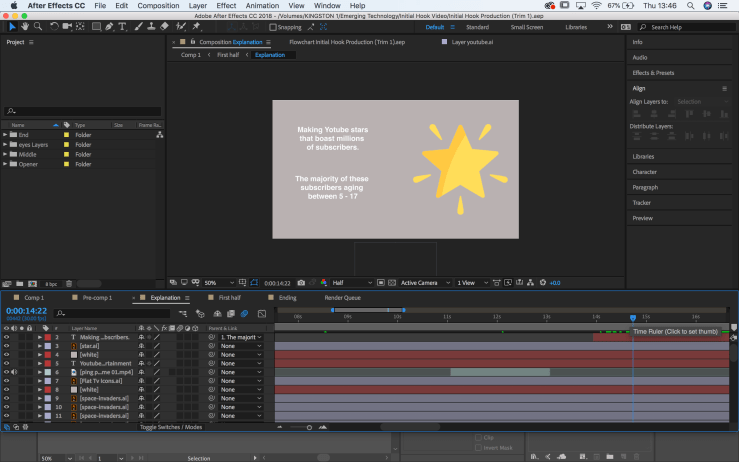Go to First half in comp breadcrumb

pyautogui.click(x=228, y=55)
